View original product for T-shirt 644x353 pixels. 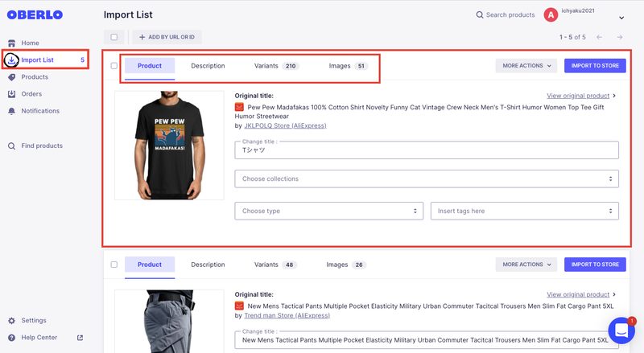click(578, 96)
